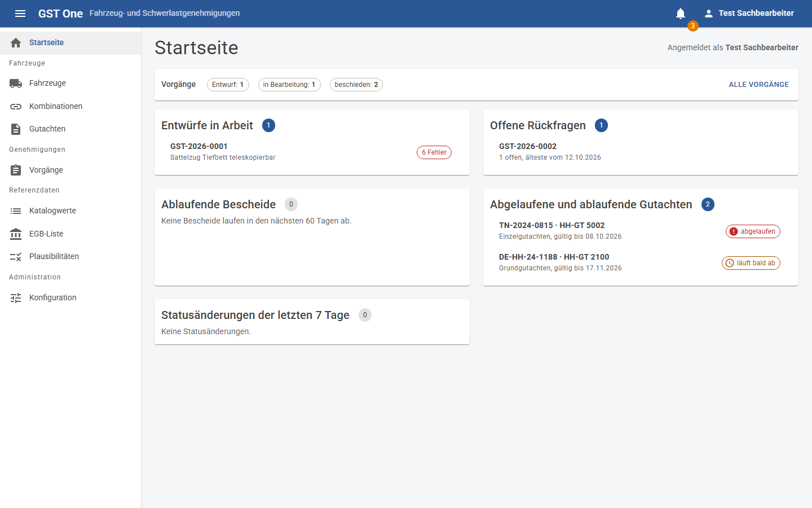Click the Offene Rückfragen count badge
Image resolution: width=812 pixels, height=508 pixels.
tap(602, 125)
